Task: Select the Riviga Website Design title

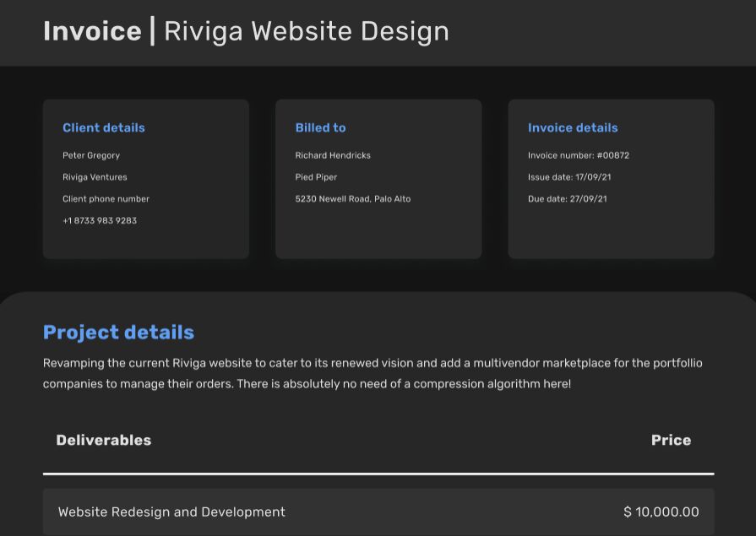Action: 307,32
